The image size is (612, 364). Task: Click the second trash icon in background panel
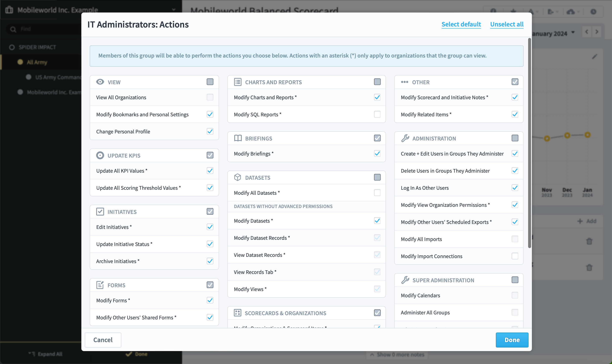tap(589, 267)
